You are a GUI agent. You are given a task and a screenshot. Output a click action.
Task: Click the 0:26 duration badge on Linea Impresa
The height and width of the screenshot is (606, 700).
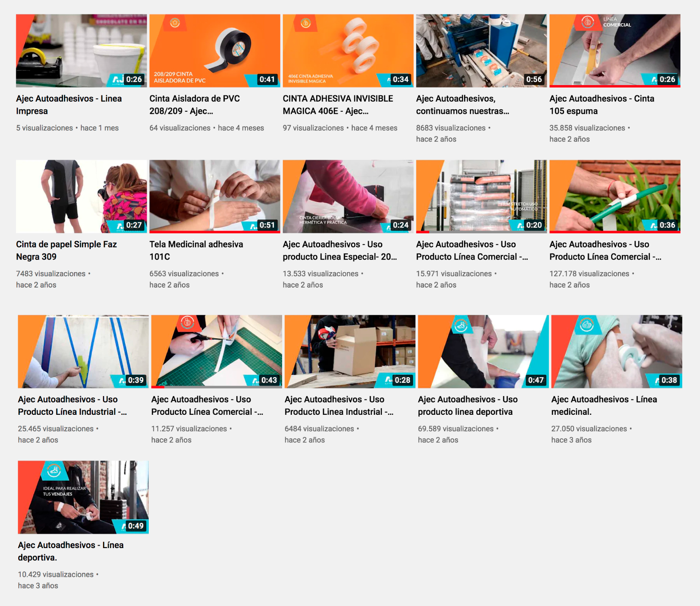pos(134,79)
